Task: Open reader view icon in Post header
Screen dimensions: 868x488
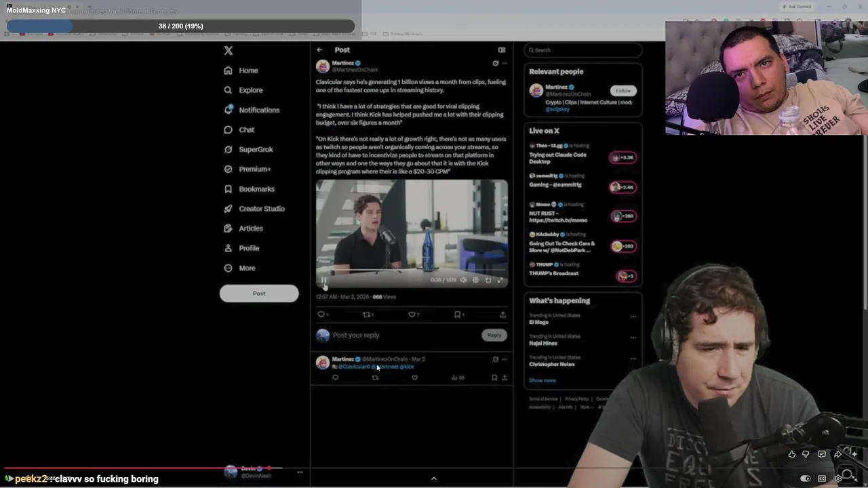Action: [502, 49]
